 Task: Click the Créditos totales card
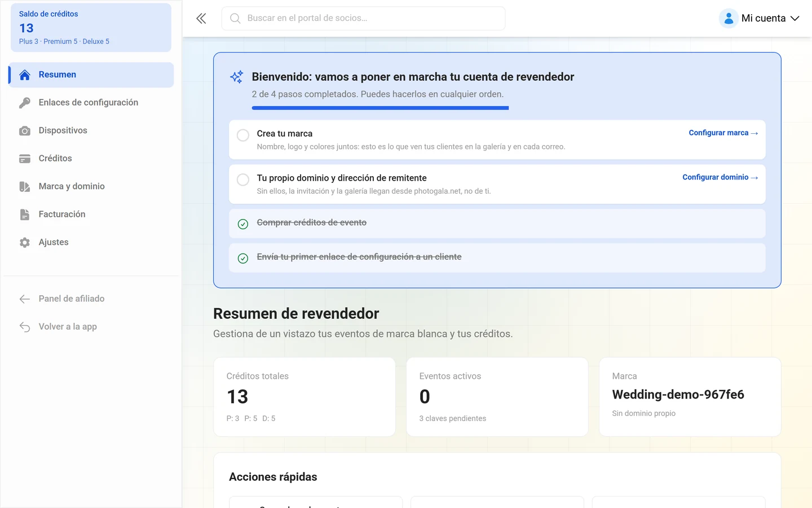click(x=304, y=397)
